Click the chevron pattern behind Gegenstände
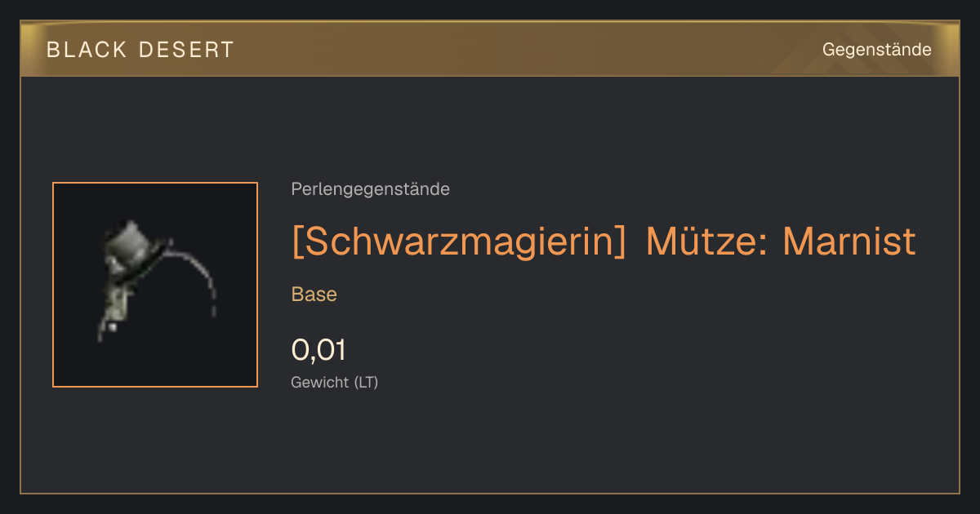This screenshot has width=980, height=514. click(857, 50)
